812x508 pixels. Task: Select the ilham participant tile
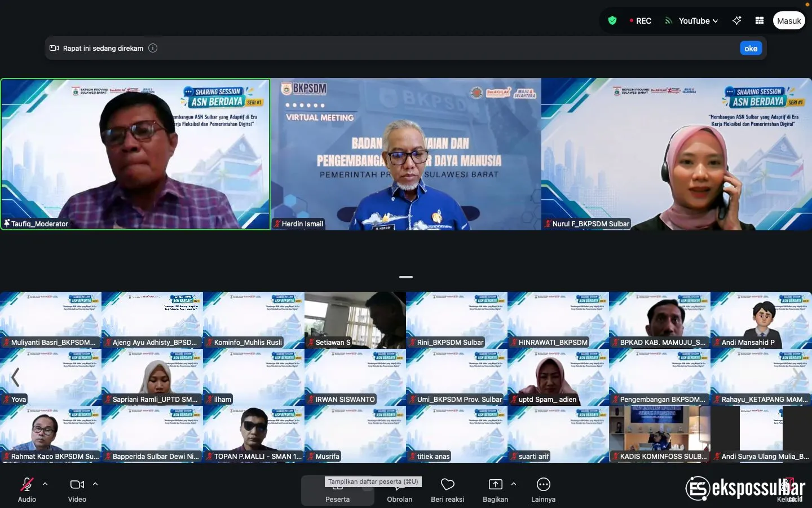point(254,377)
